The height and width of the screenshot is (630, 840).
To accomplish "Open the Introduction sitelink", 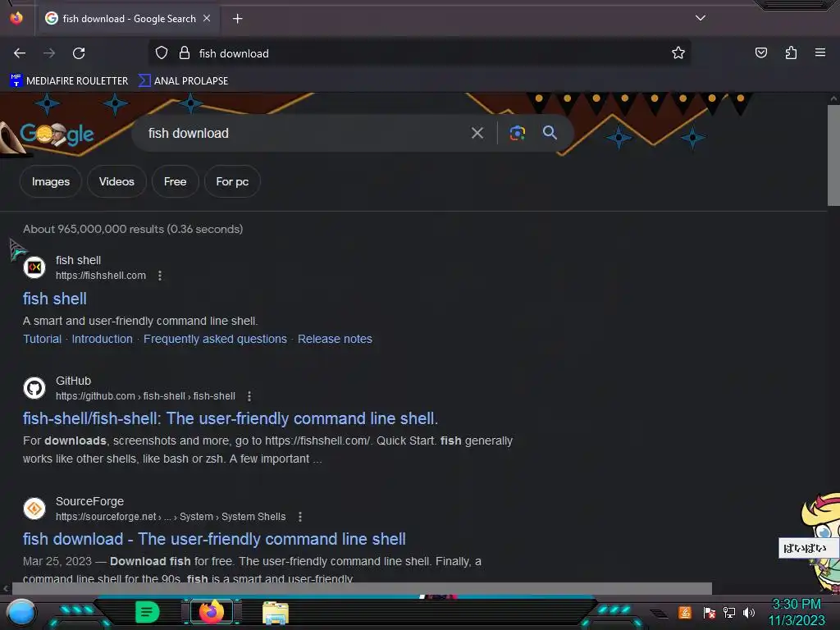I will [103, 339].
